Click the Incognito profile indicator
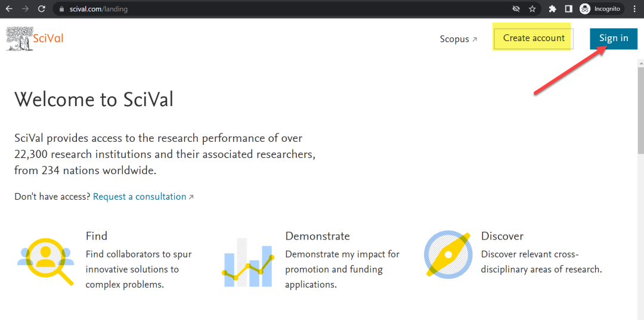Image resolution: width=644 pixels, height=320 pixels. click(602, 8)
